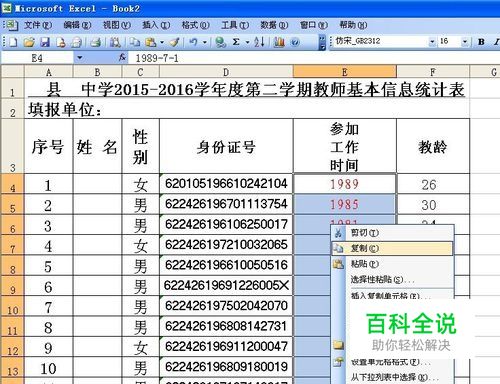Create a new workbook from toolbar
The height and width of the screenshot is (384, 500).
tap(13, 42)
